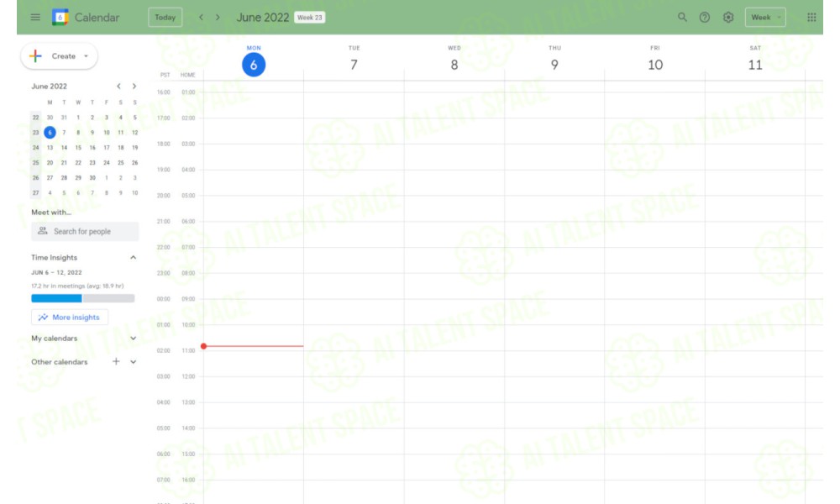Viewport: 840px width, 504px height.
Task: Click the current-time red marker
Action: [203, 346]
